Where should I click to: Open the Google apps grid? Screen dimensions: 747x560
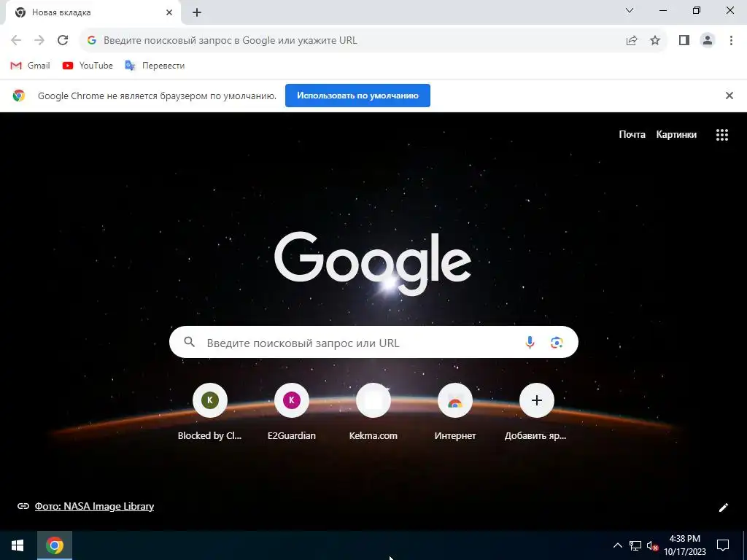pos(721,135)
